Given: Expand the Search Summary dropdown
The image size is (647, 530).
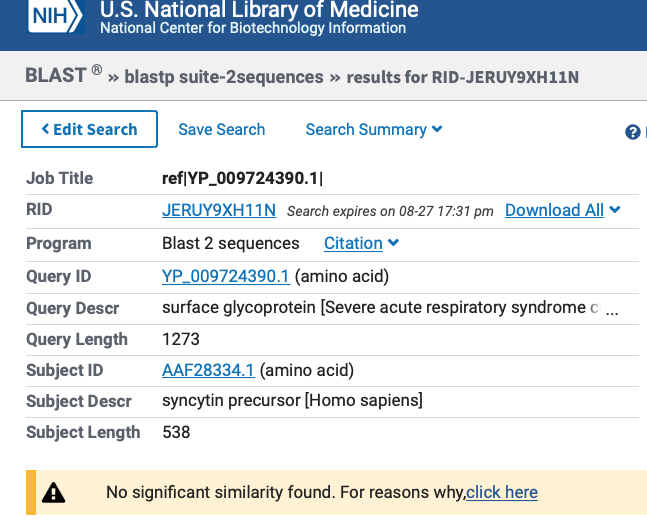Looking at the screenshot, I should 373,130.
